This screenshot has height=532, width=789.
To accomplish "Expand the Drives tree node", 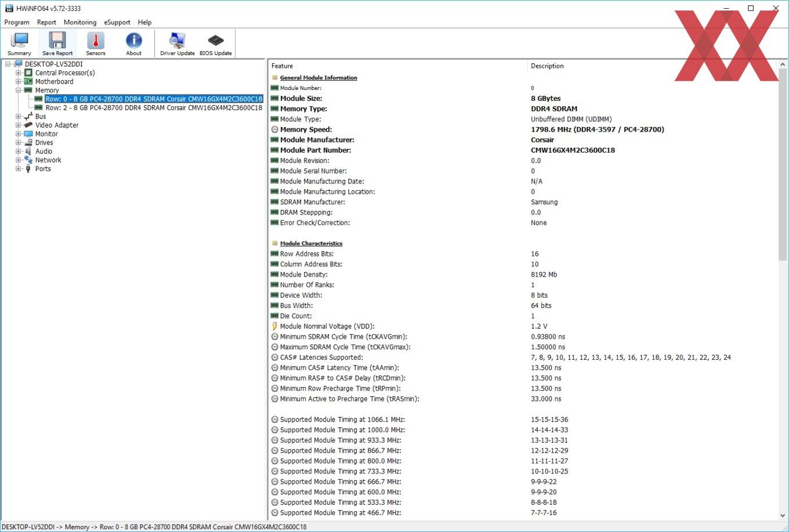I will pos(19,142).
